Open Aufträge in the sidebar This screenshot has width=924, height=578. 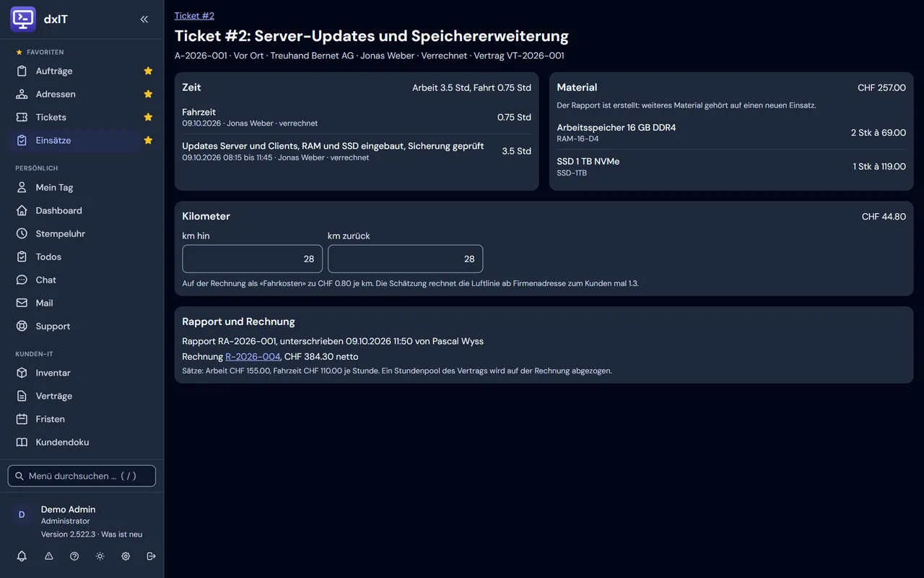click(74, 71)
